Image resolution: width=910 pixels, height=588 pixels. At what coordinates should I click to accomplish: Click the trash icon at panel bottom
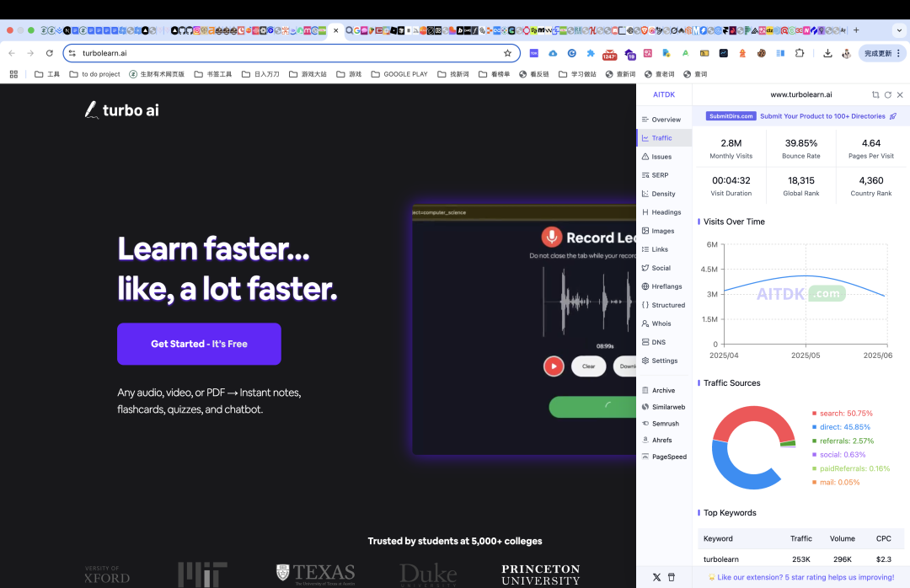672,577
